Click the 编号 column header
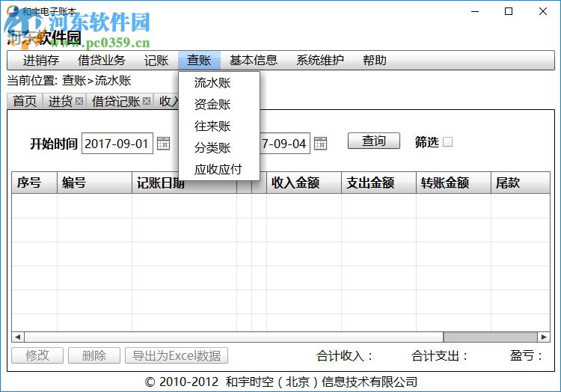 tap(95, 183)
